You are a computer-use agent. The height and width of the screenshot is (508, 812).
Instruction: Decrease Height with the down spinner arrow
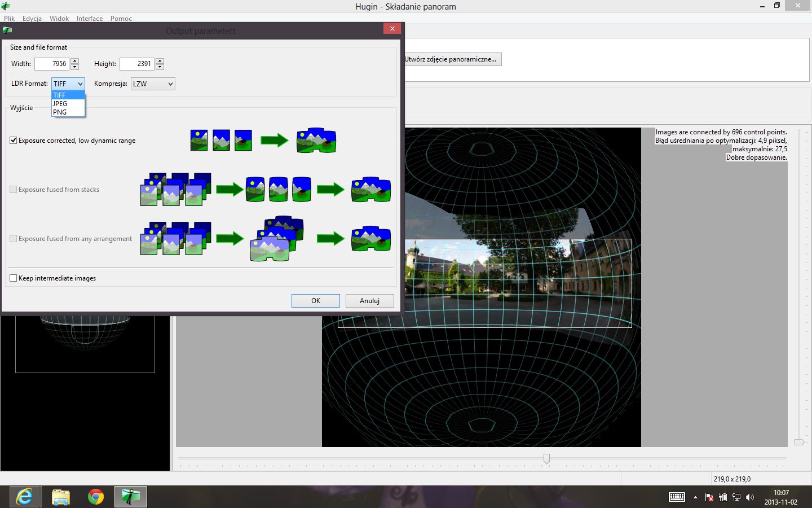[x=160, y=67]
